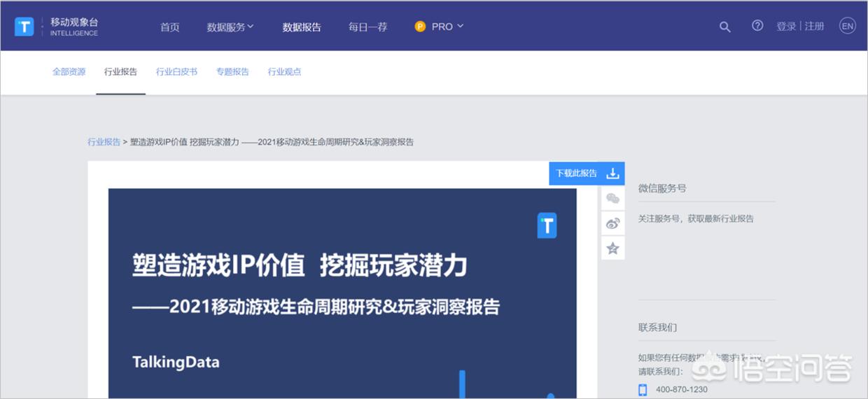Click 行业报告 breadcrumb link
Screen dimensions: 868x399
click(x=104, y=141)
